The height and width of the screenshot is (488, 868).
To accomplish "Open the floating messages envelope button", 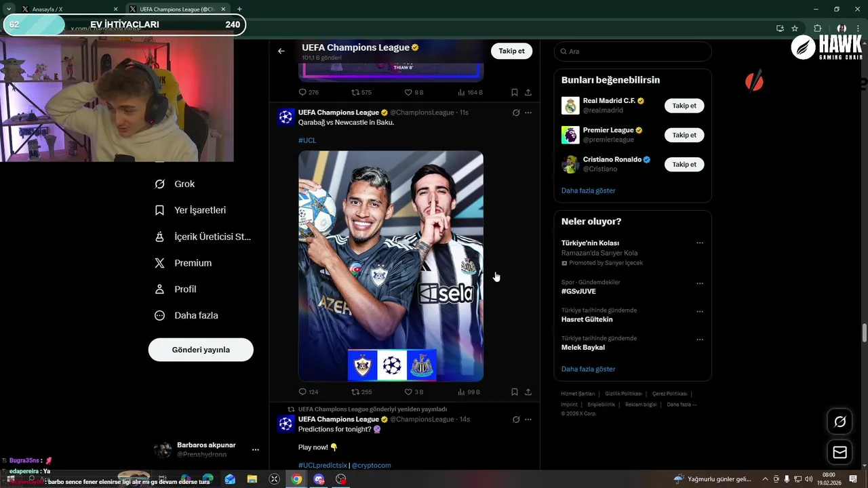I will 840,452.
